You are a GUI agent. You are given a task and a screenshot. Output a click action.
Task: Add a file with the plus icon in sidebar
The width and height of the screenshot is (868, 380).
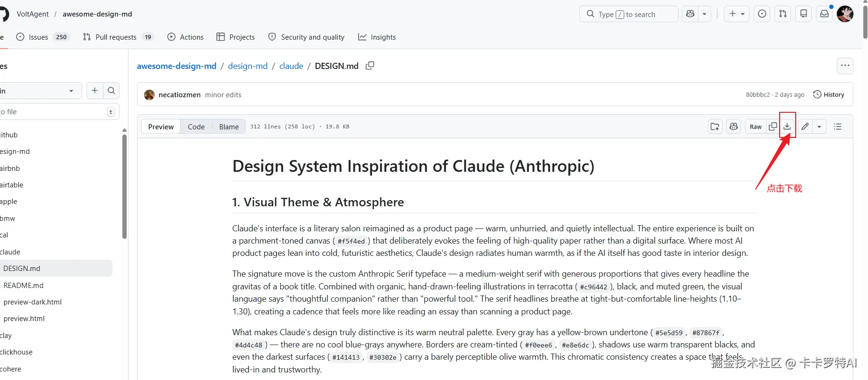[95, 91]
